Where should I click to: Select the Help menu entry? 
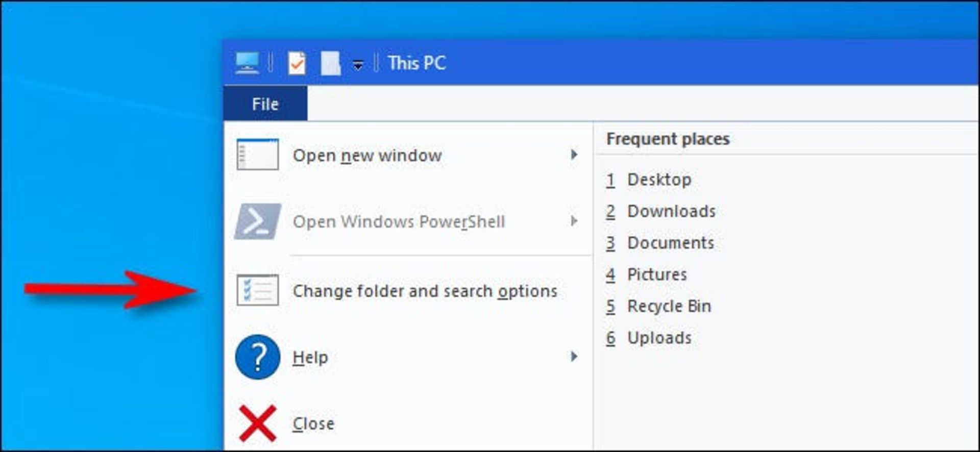coord(310,357)
